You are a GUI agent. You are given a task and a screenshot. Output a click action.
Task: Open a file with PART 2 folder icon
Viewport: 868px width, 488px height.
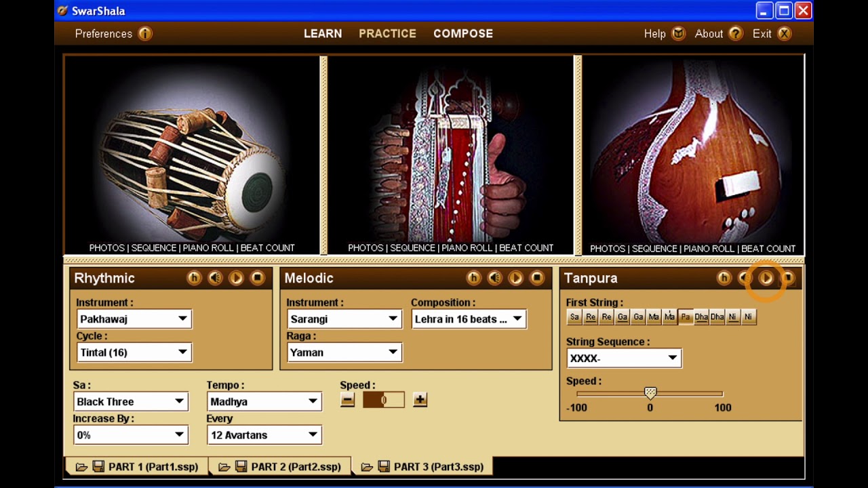(224, 467)
